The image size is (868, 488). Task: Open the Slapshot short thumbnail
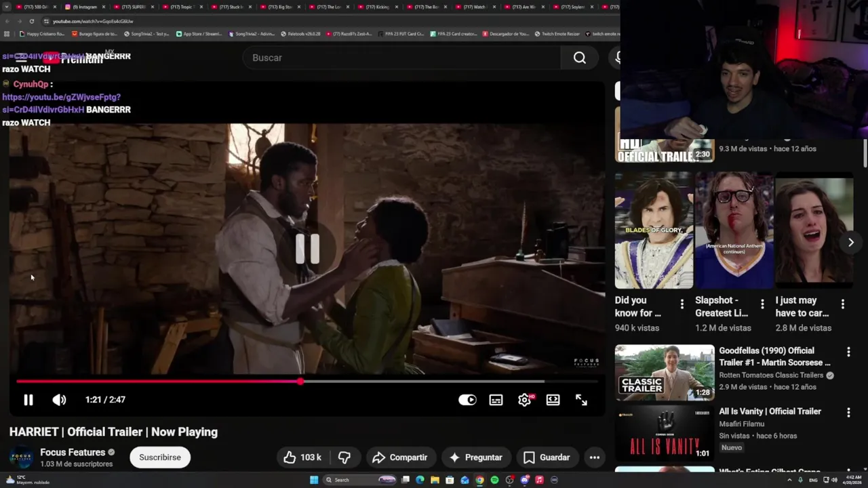coord(734,230)
